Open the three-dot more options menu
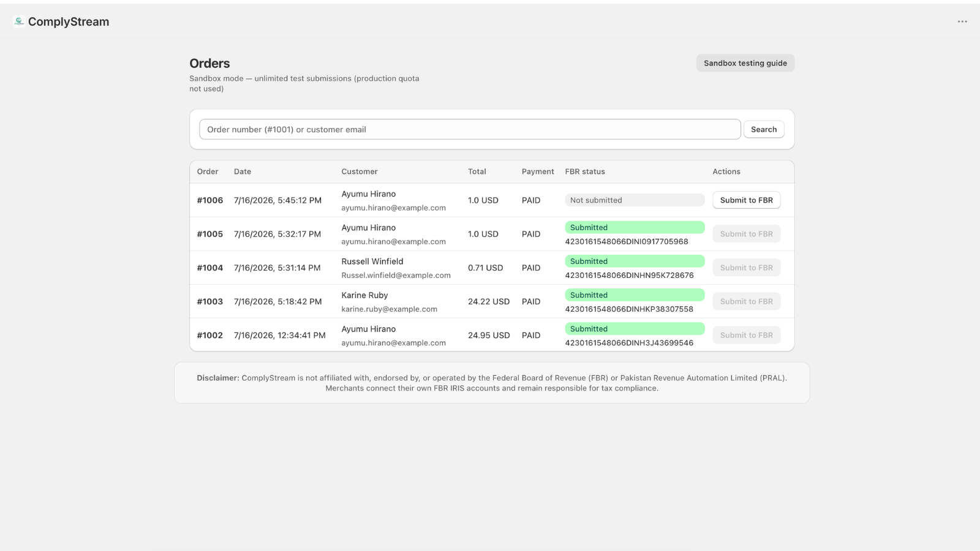This screenshot has width=980, height=551. [x=962, y=21]
